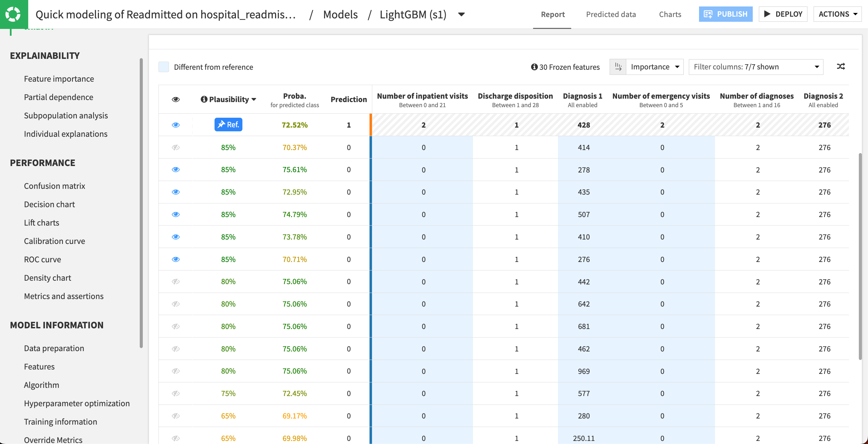Hide the reference row with eye icon

point(175,125)
